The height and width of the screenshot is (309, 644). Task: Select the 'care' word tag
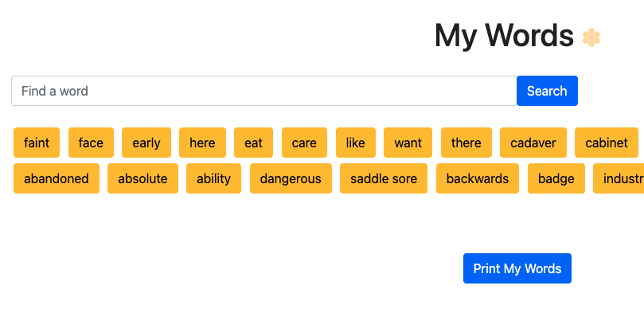coord(304,143)
